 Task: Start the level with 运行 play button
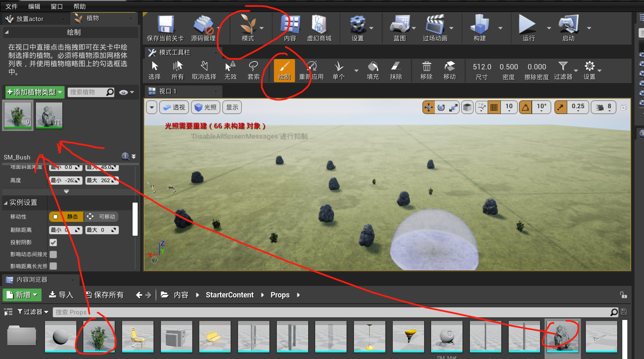coord(528,28)
